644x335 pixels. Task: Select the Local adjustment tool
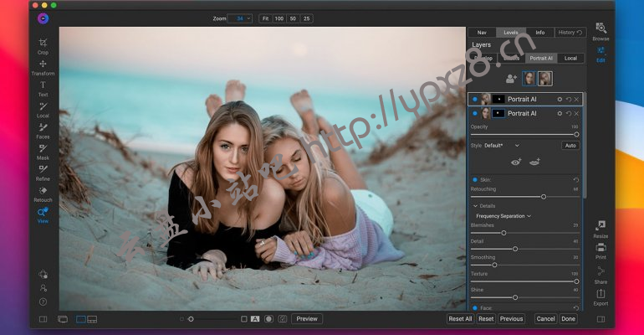point(43,110)
